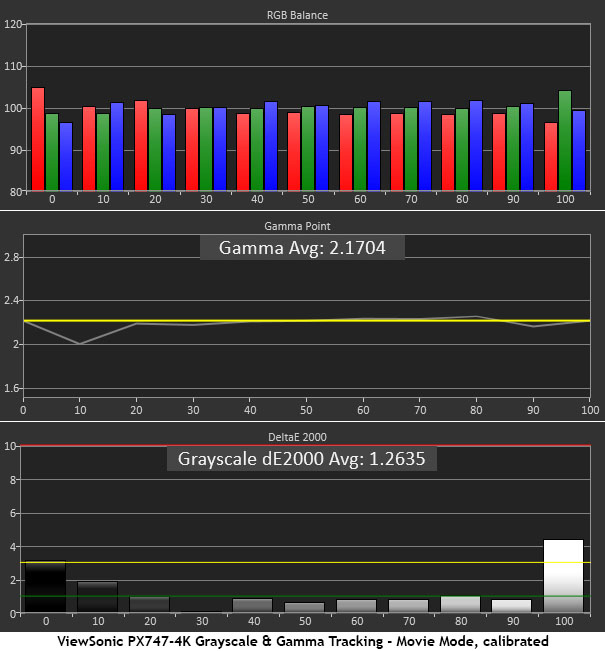Pick the green bar at 50 in RGB Balance

[308, 148]
